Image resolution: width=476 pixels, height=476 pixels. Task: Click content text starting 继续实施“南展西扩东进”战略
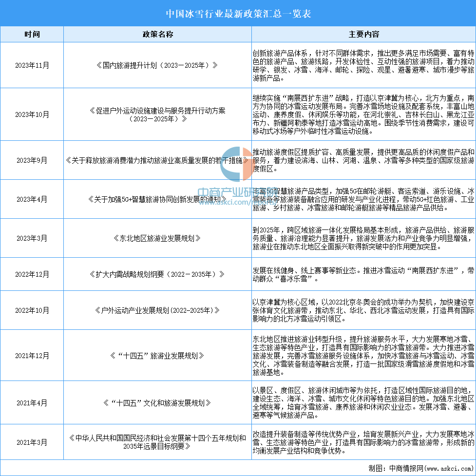pos(363,115)
